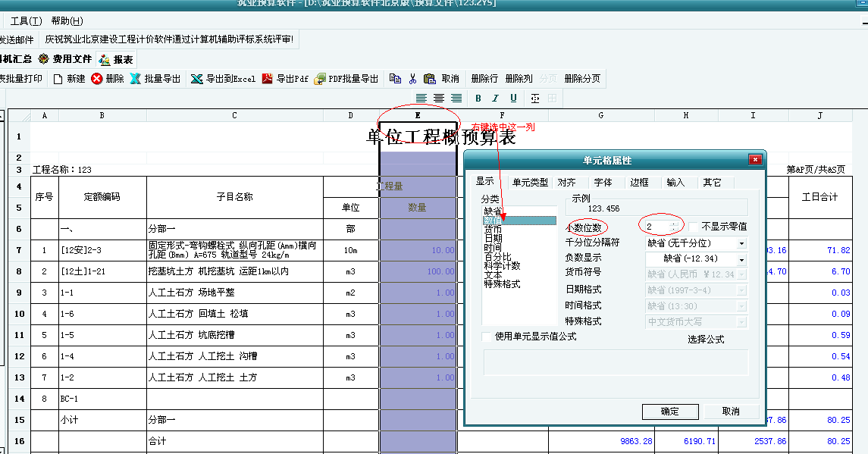Click the 导出Pdf export icon
Screen dimensions: 868x454
(267, 79)
